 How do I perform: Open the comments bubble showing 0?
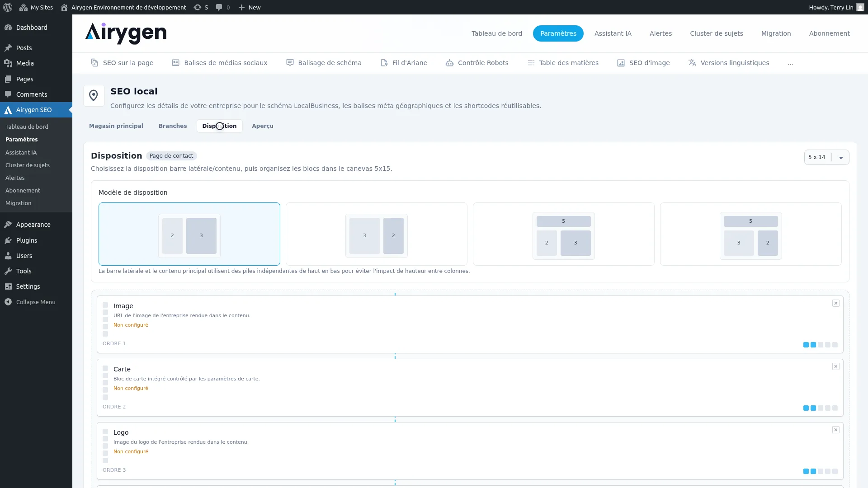(x=223, y=7)
